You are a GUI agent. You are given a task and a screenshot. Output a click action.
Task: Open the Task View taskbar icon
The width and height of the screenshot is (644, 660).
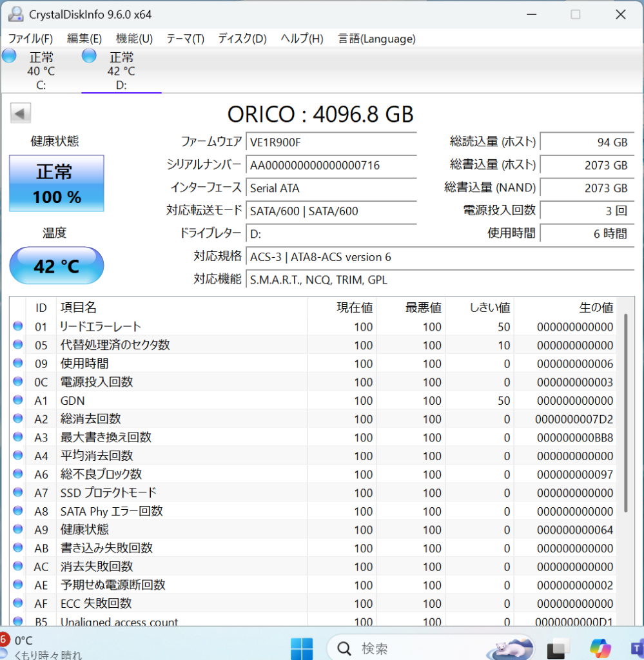click(x=557, y=648)
